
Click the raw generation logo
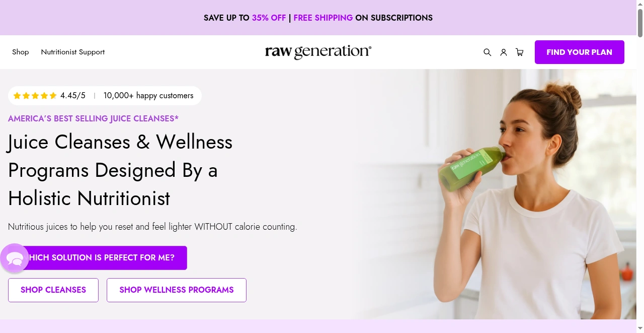coord(318,52)
